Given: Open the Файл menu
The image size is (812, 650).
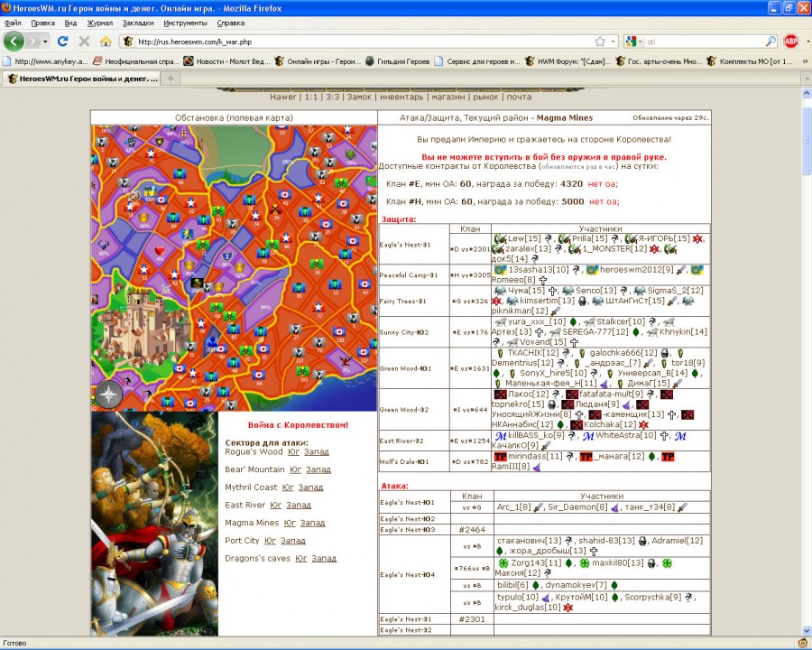Looking at the screenshot, I should [13, 23].
